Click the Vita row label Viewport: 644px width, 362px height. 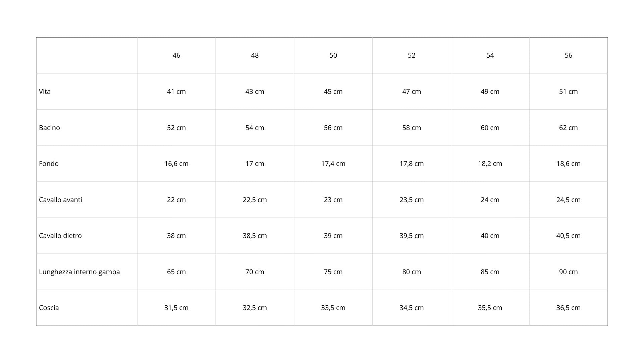pos(45,92)
